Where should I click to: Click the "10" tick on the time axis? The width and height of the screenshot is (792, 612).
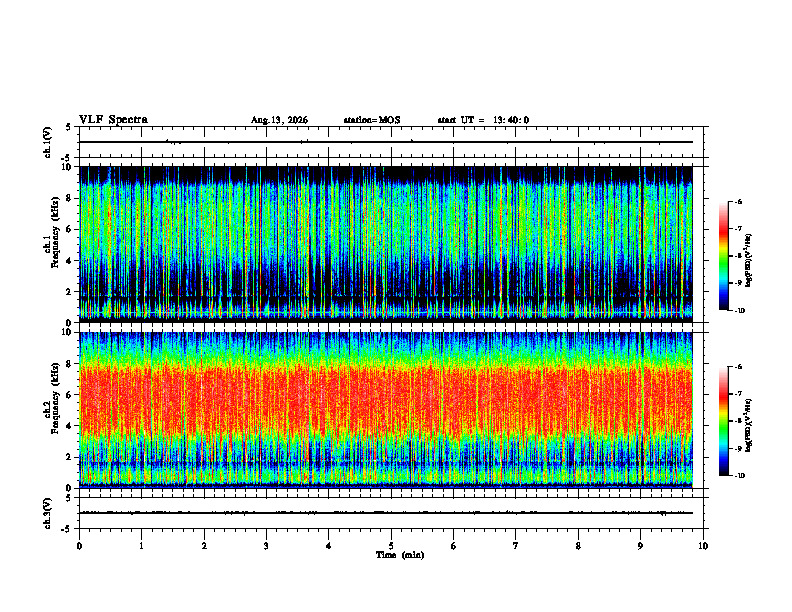click(703, 546)
